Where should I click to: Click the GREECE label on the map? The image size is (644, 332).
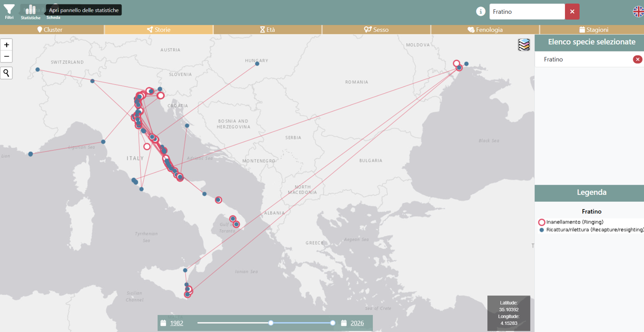pos(315,243)
